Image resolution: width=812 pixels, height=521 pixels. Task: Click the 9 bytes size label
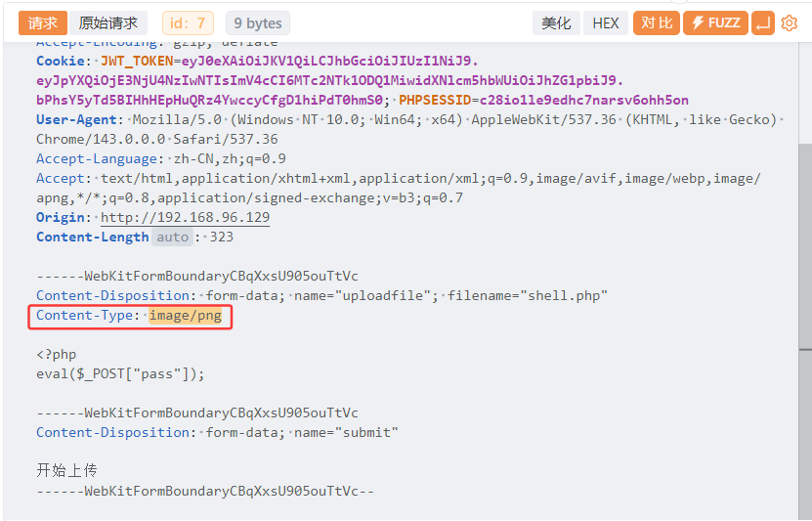(x=257, y=22)
